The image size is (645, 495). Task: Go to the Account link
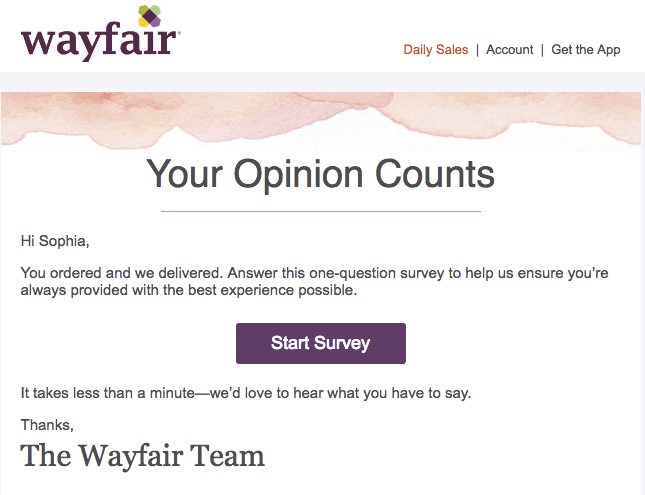(x=509, y=50)
